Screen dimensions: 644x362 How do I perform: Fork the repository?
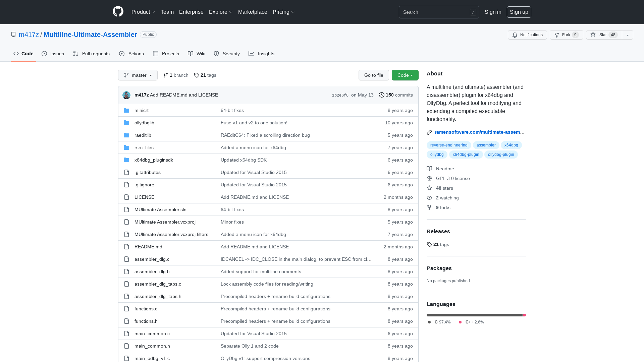click(566, 35)
